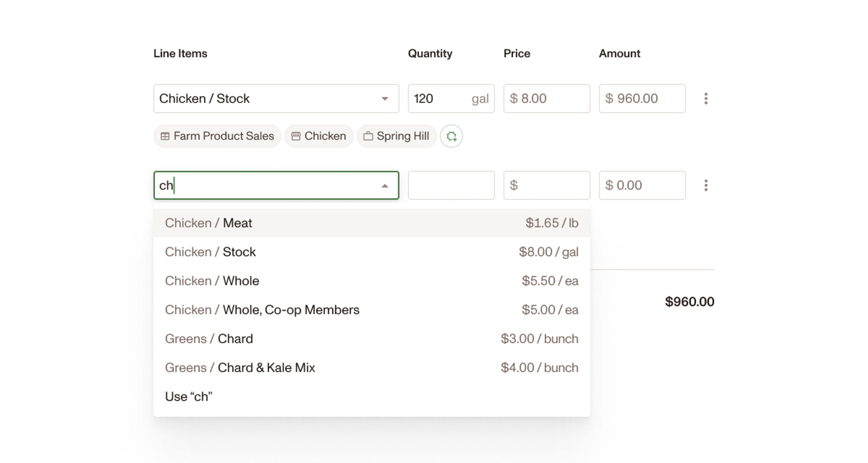
Task: Open the second line item's kebab menu
Action: point(705,185)
